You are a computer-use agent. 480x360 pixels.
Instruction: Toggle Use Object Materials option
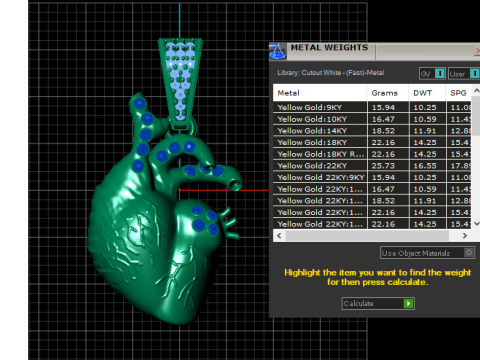(427, 253)
